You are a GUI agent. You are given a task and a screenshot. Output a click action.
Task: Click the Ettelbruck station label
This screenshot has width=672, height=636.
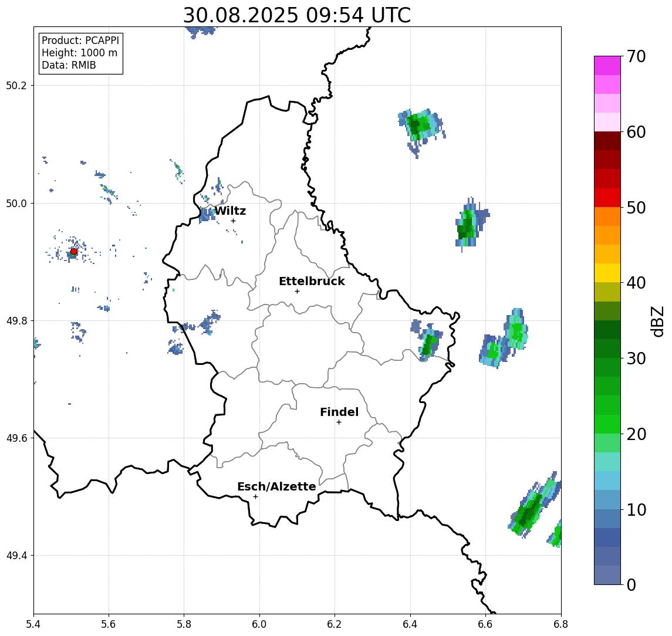click(x=312, y=281)
